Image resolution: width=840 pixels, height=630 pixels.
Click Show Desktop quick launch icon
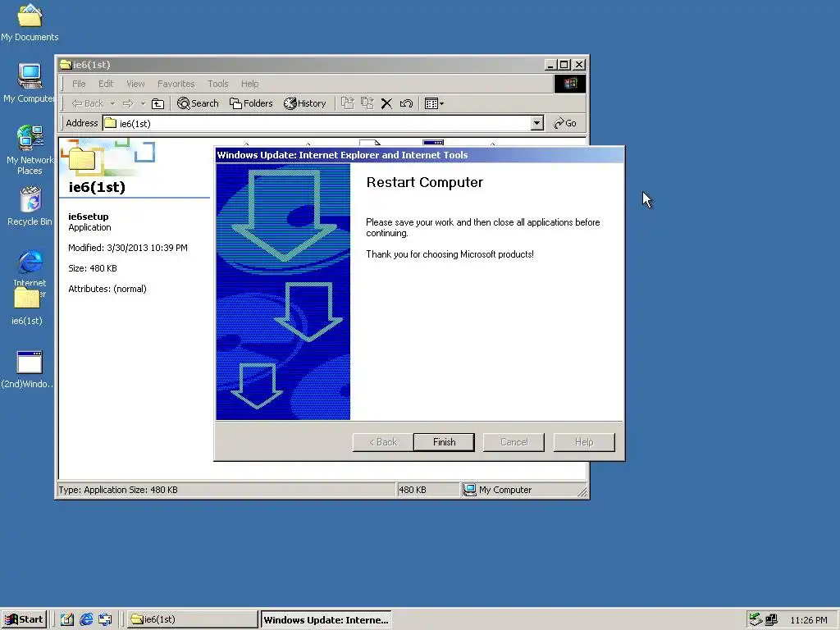(67, 619)
